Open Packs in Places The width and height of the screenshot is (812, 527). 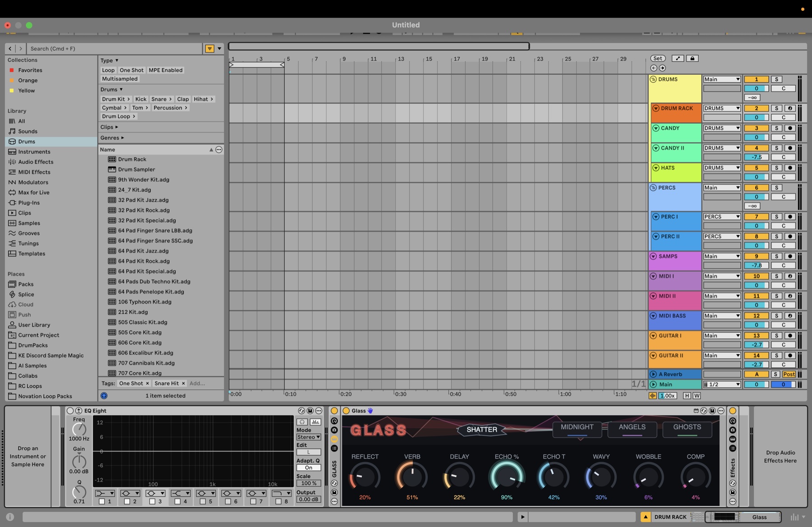point(26,284)
